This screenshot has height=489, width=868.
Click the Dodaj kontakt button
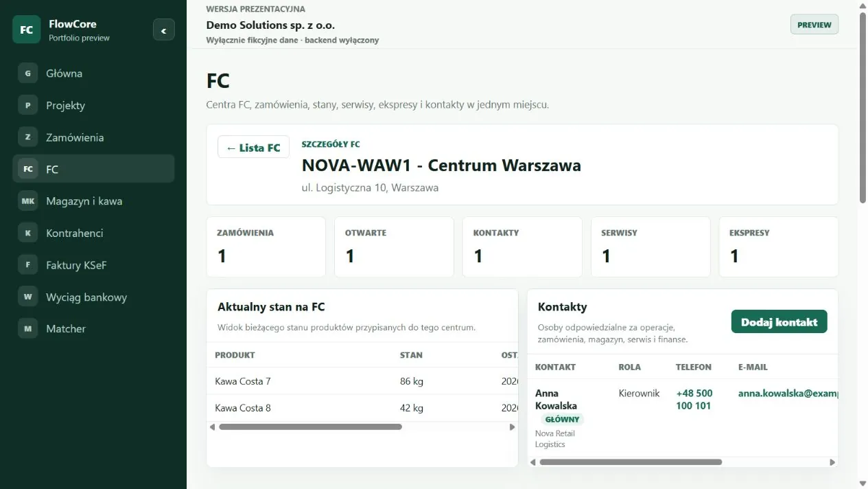pos(779,322)
